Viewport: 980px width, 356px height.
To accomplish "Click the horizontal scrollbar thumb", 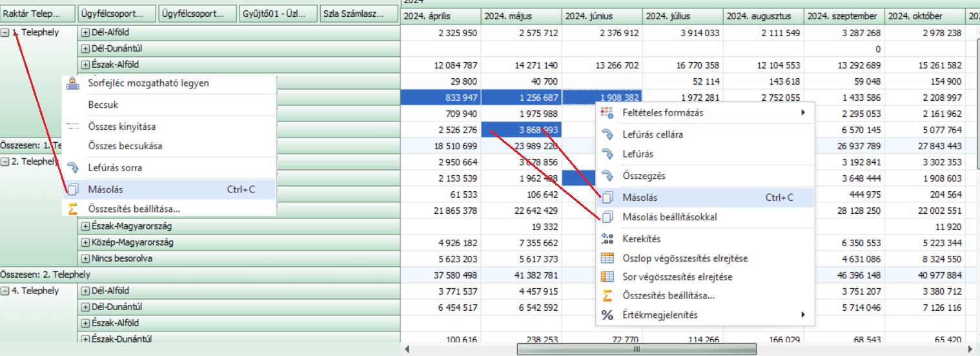I will (636, 349).
